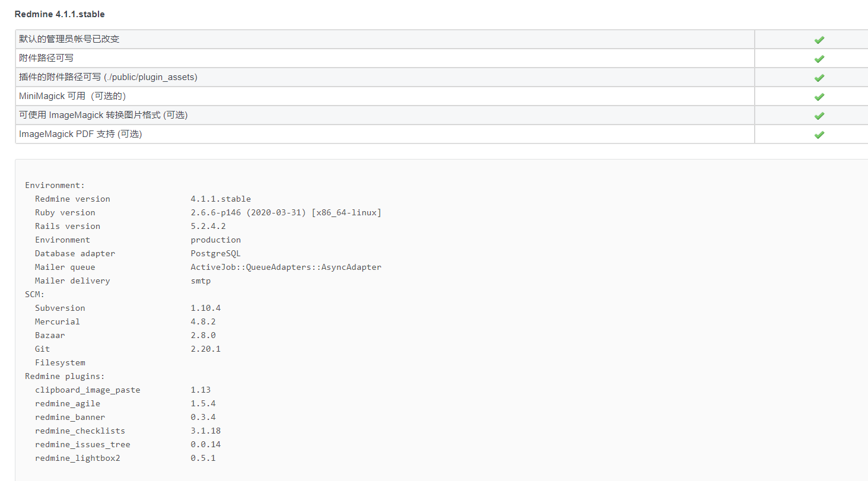Click the 附件路径可写 row text

[46, 58]
